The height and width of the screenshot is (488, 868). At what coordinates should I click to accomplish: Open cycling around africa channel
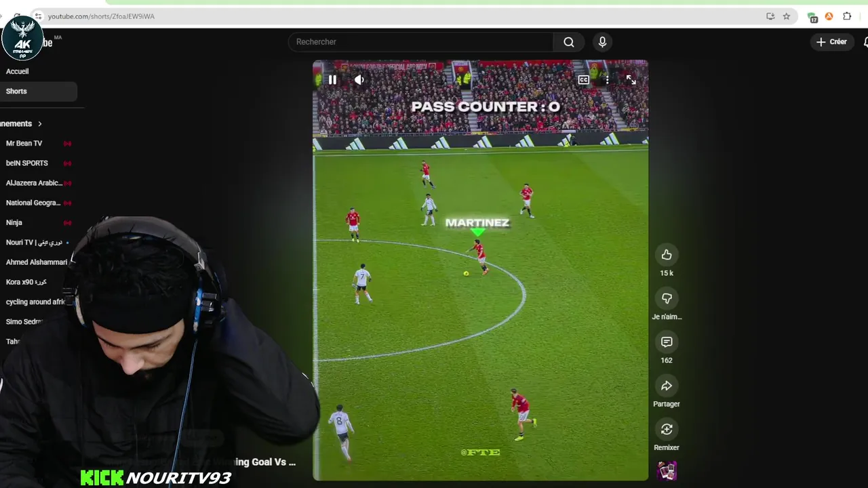[x=37, y=302]
